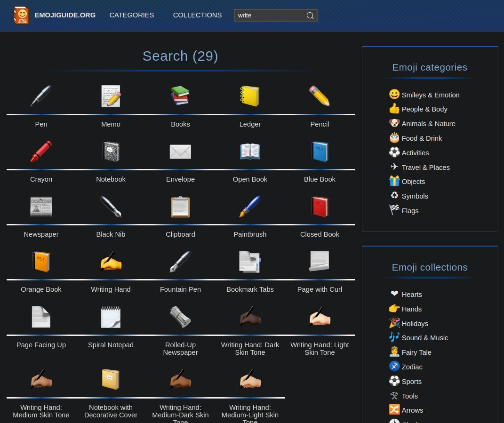Open the Bookmark Tabs emoji icon

tap(250, 262)
